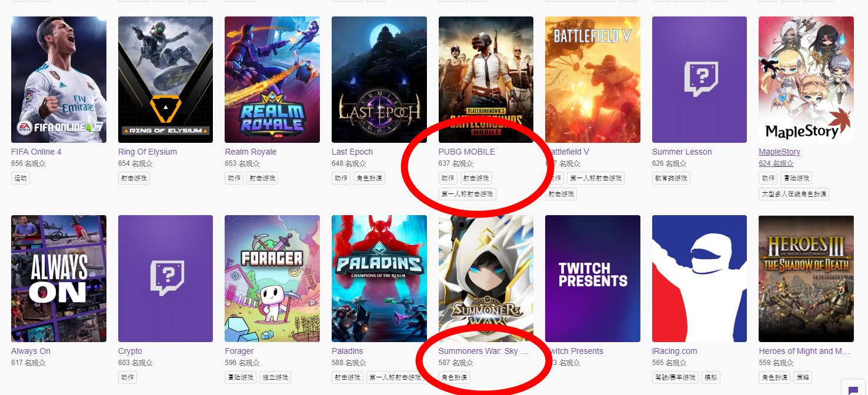Viewport: 868px width, 395px height.
Task: Open the Ring of Elysium box art
Action: (x=165, y=79)
